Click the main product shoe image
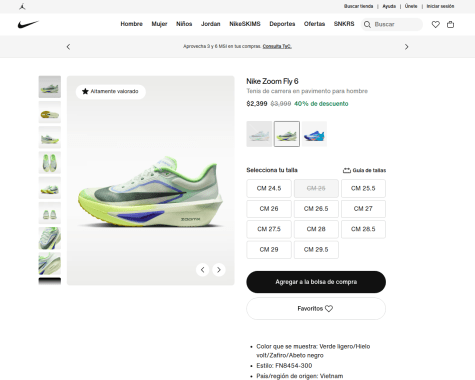The image size is (475, 380). [151, 180]
